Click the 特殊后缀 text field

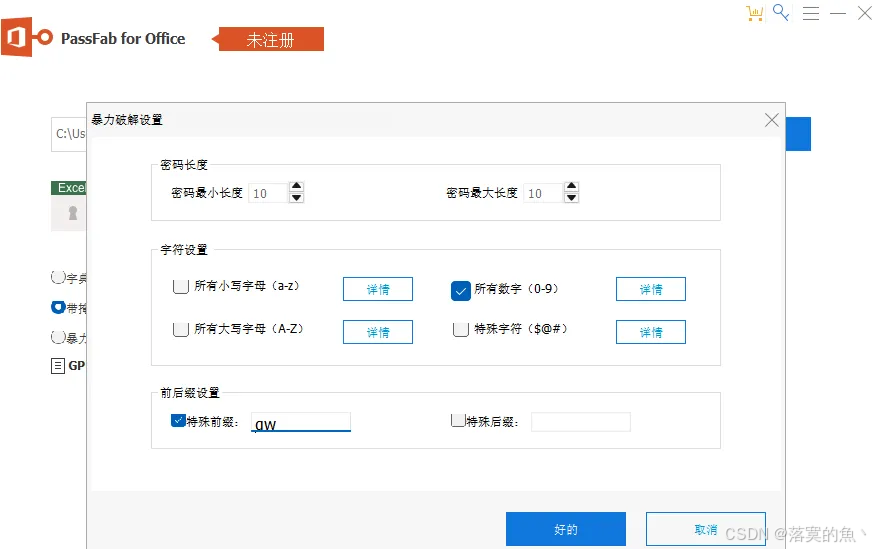click(x=580, y=422)
